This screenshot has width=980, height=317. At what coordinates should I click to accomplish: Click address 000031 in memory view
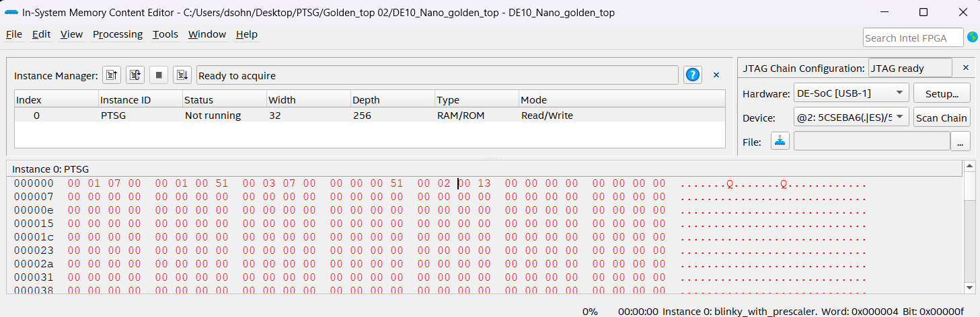34,277
